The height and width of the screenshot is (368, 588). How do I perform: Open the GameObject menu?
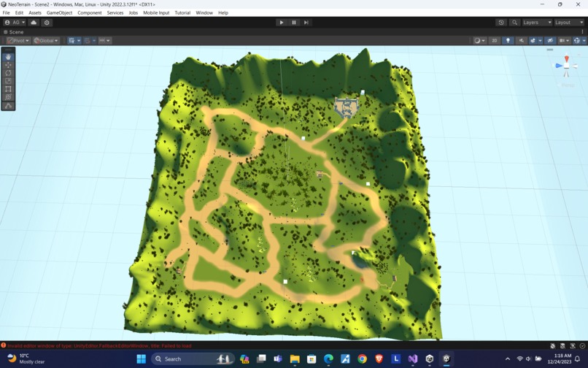coord(59,12)
